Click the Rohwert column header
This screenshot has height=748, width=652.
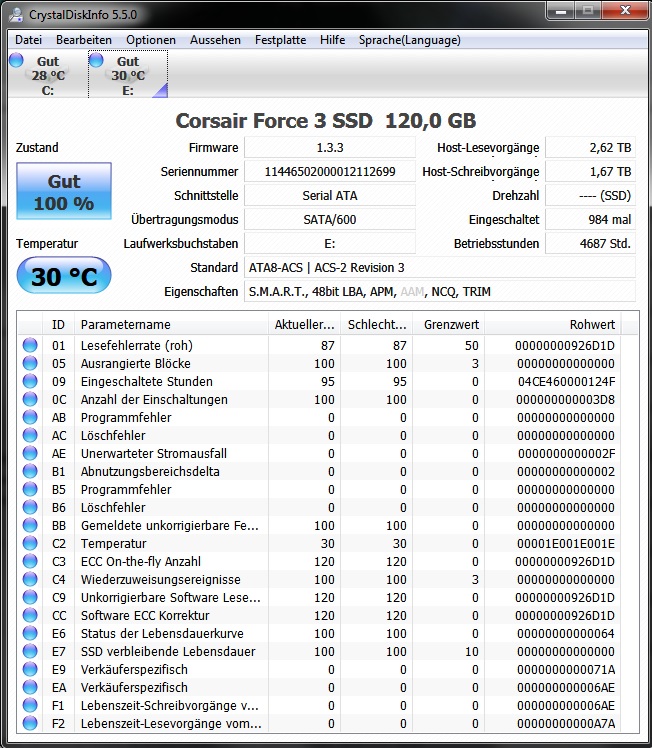pyautogui.click(x=553, y=324)
